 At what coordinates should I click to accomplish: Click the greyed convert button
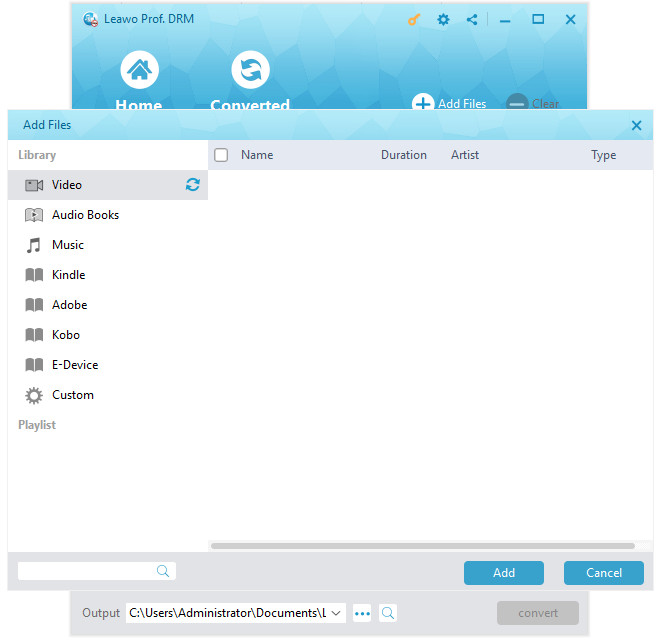point(538,613)
